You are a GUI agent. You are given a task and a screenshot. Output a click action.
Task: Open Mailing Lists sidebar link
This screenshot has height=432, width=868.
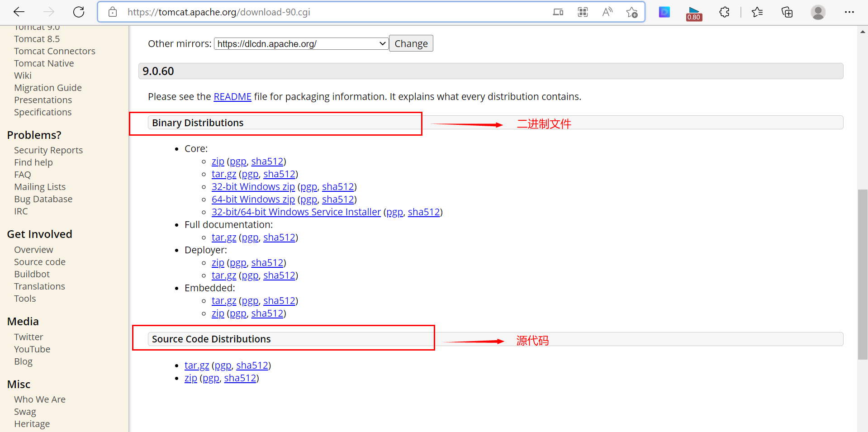pyautogui.click(x=40, y=187)
